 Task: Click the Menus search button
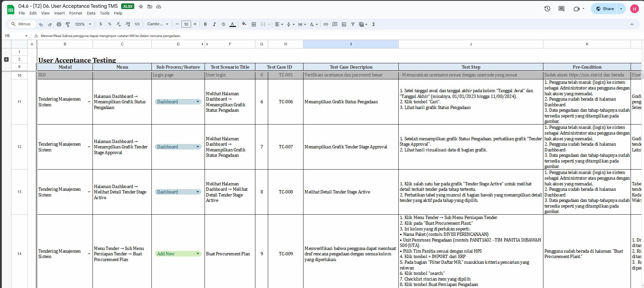pos(21,24)
